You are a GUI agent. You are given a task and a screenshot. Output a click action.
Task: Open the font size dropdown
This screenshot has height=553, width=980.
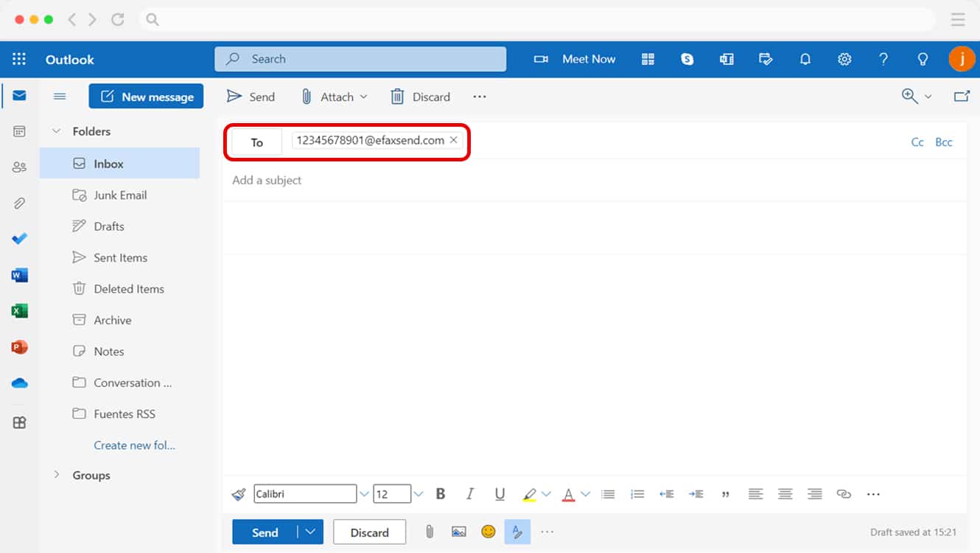point(418,493)
